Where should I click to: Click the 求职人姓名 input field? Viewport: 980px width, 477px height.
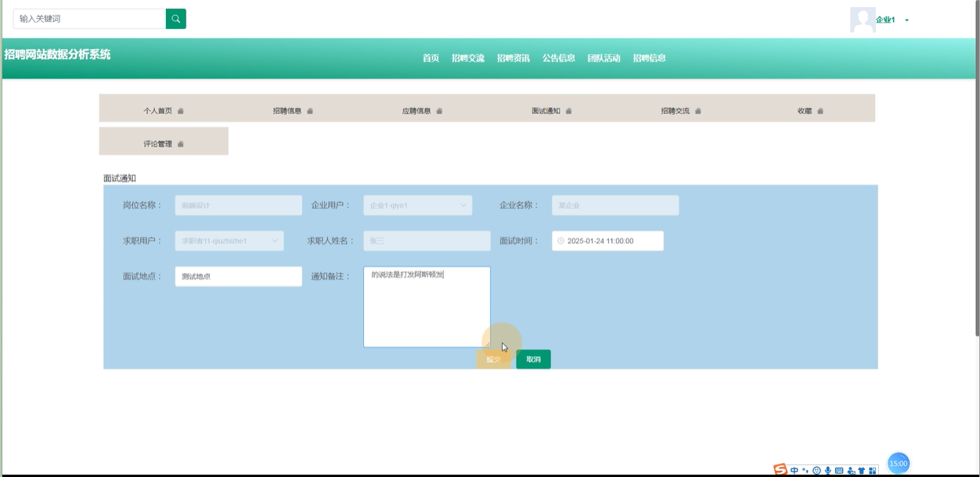427,241
